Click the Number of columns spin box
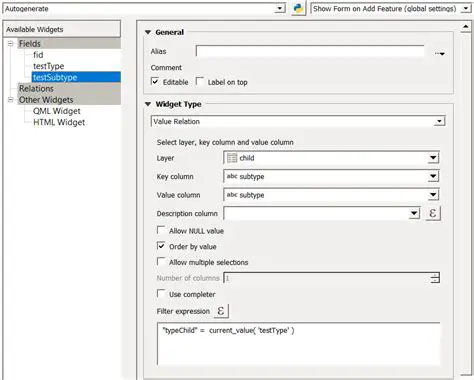 (x=331, y=278)
